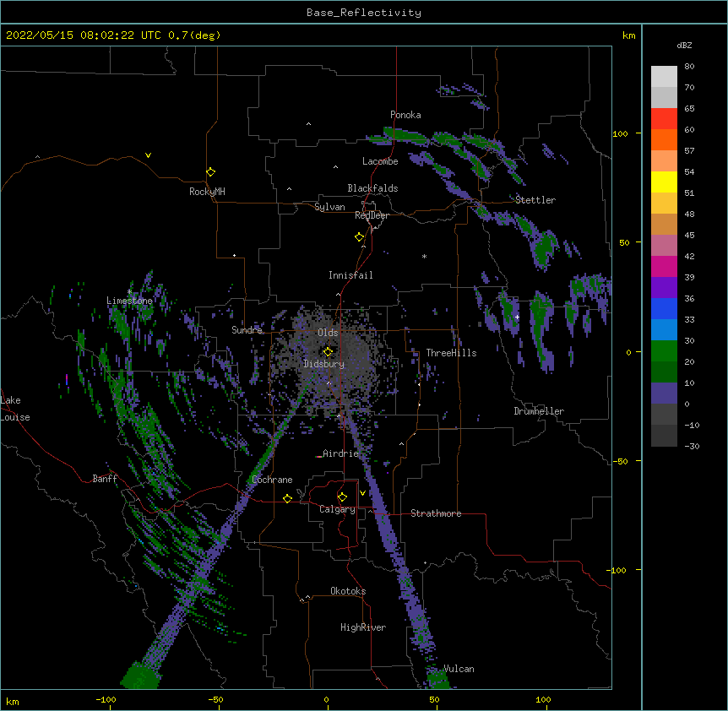The image size is (728, 711).
Task: Click the yellow marker near RockyMH
Action: (x=211, y=171)
